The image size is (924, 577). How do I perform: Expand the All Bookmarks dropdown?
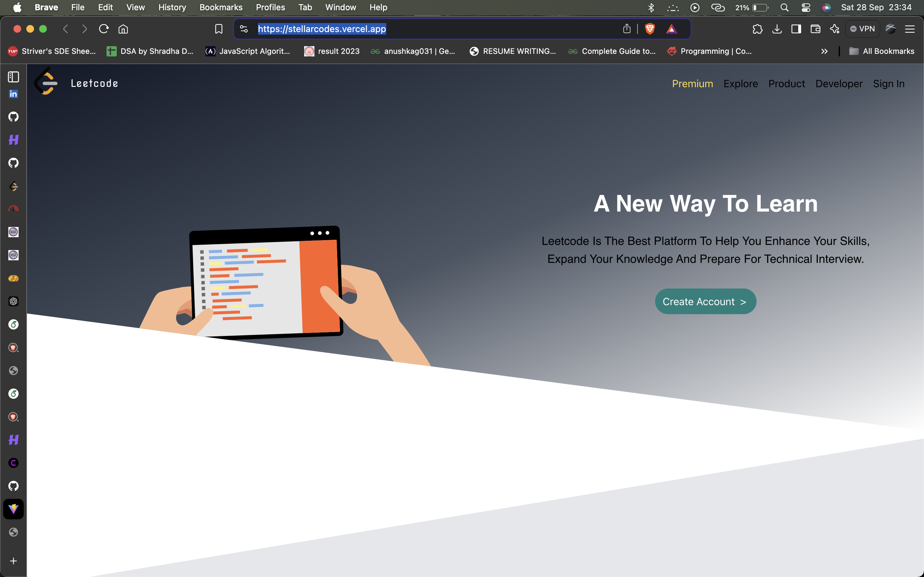pos(882,51)
